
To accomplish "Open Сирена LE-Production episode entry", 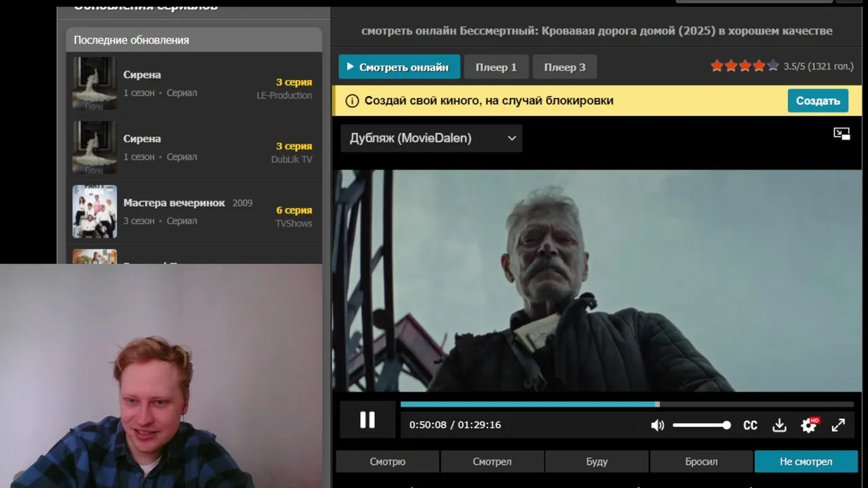I will click(194, 83).
